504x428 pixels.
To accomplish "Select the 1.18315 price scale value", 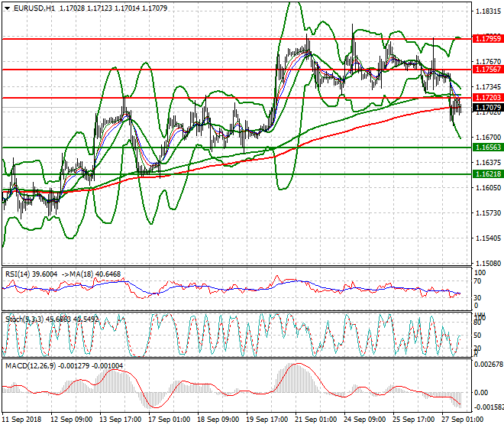I will pyautogui.click(x=488, y=11).
